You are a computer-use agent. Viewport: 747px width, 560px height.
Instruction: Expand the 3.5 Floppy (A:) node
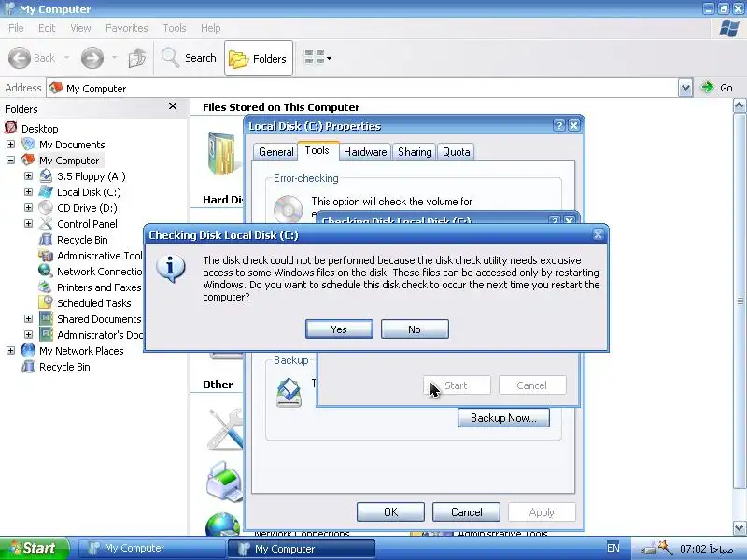(28, 175)
